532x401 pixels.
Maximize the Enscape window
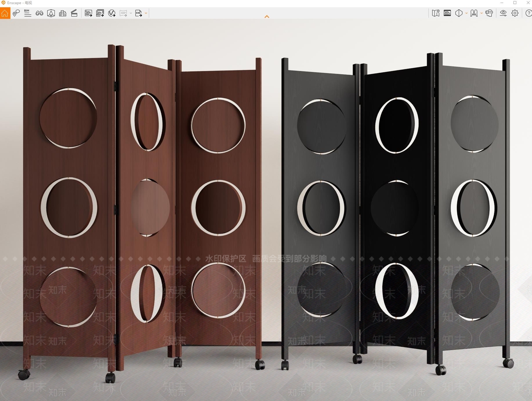(x=515, y=3)
